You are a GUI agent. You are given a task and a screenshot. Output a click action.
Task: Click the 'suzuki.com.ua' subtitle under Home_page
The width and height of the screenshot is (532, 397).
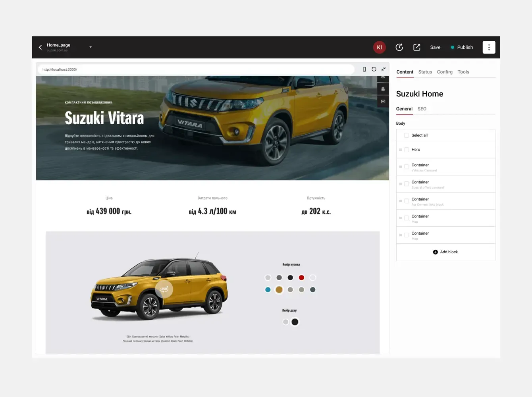pos(57,50)
